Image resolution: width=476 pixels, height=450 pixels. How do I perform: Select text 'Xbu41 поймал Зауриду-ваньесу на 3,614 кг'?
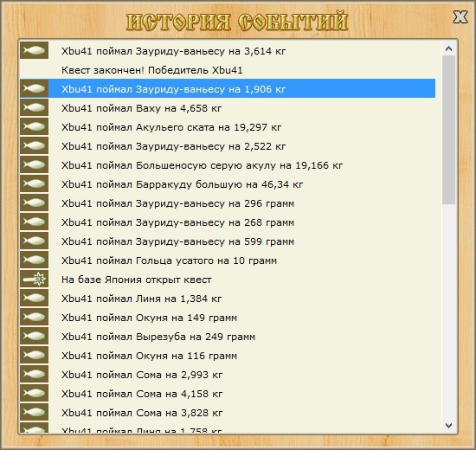click(173, 51)
